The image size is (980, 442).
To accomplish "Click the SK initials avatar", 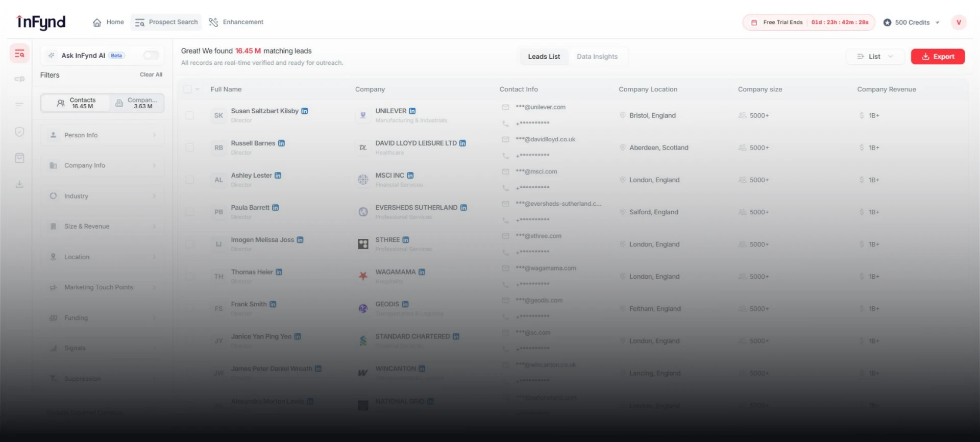I will click(218, 115).
